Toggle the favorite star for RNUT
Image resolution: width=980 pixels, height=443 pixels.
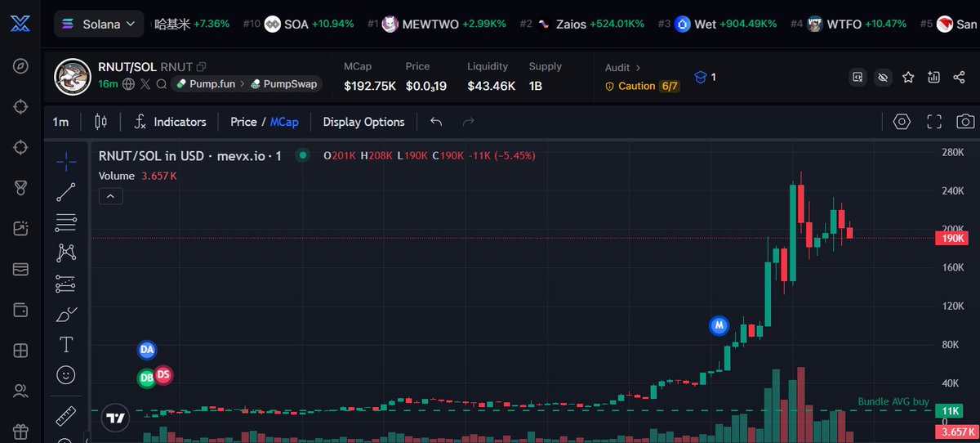908,77
